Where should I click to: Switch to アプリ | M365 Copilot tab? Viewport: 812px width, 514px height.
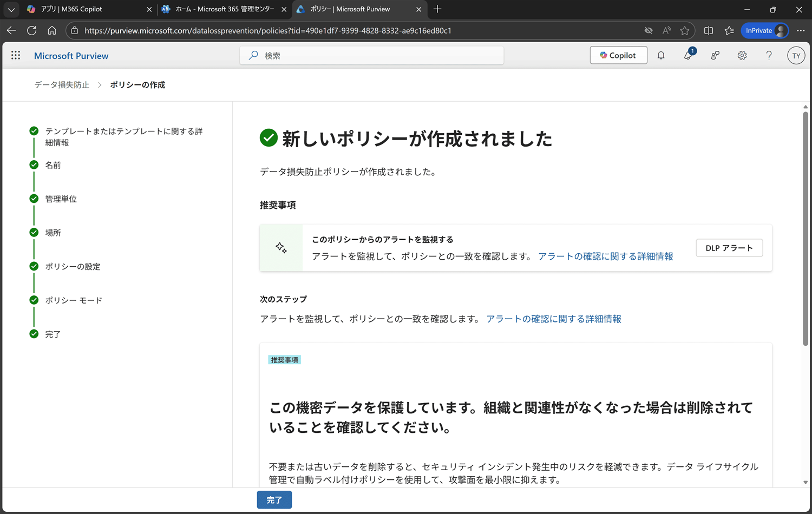[x=89, y=9]
